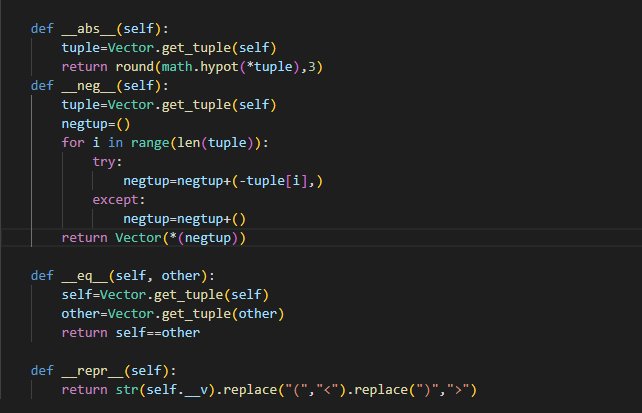This screenshot has width=642, height=413.
Task: Click 'self=Vector.get_tuple(self)' line
Action: 165,295
